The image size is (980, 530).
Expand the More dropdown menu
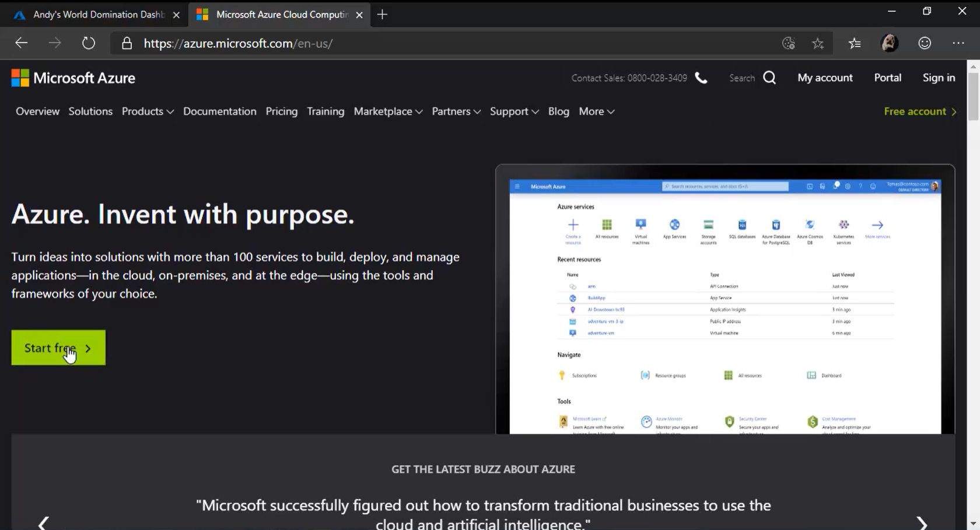point(596,111)
